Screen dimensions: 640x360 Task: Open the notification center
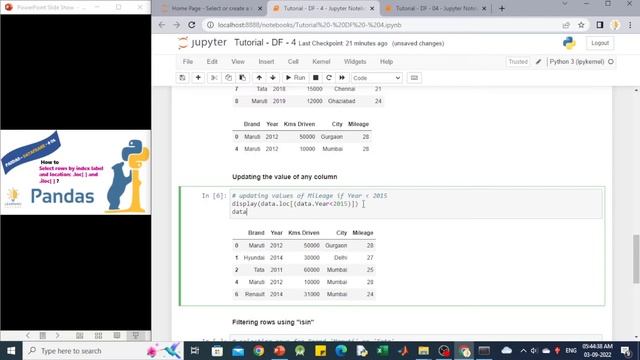pos(626,351)
